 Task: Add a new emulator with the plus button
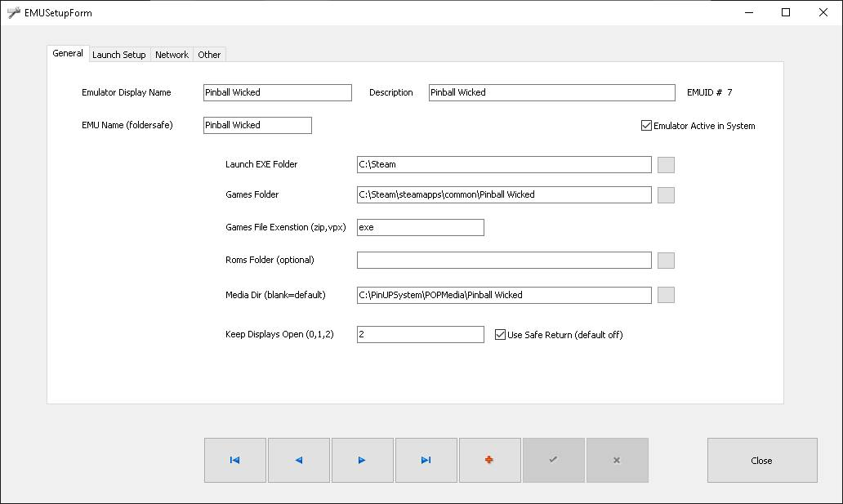(490, 460)
